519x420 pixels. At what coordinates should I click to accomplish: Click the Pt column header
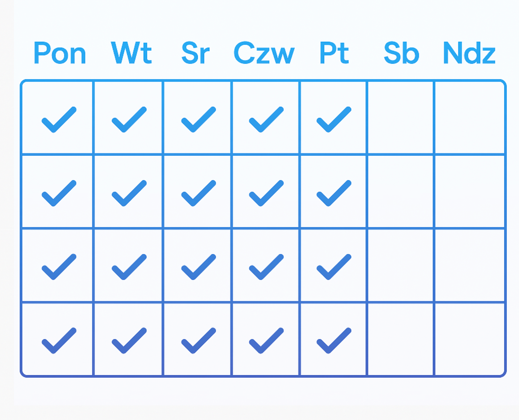point(334,53)
